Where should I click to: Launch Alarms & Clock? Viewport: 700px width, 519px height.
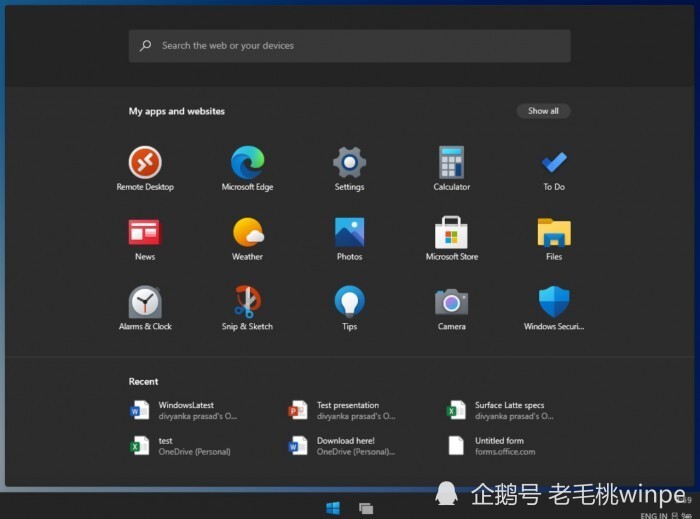145,308
